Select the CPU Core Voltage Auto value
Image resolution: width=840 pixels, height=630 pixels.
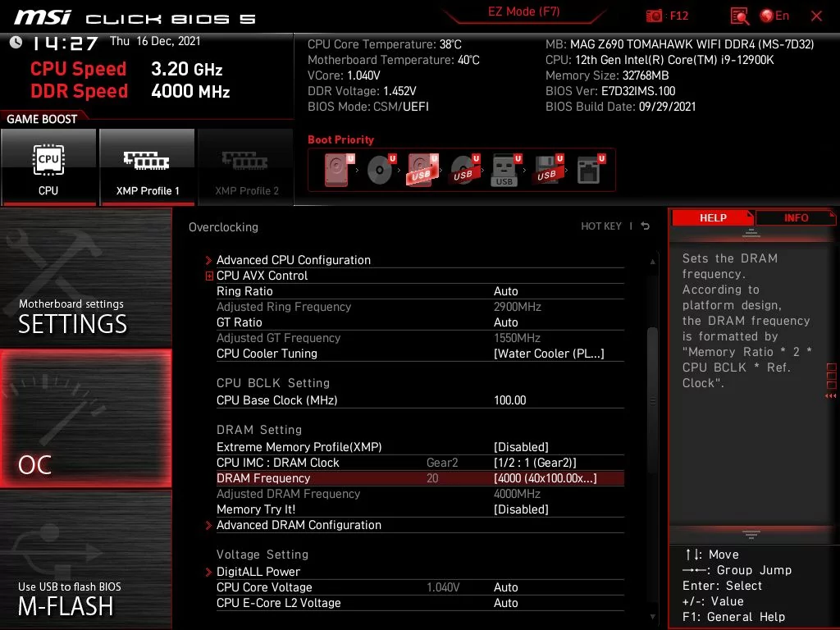(x=505, y=587)
